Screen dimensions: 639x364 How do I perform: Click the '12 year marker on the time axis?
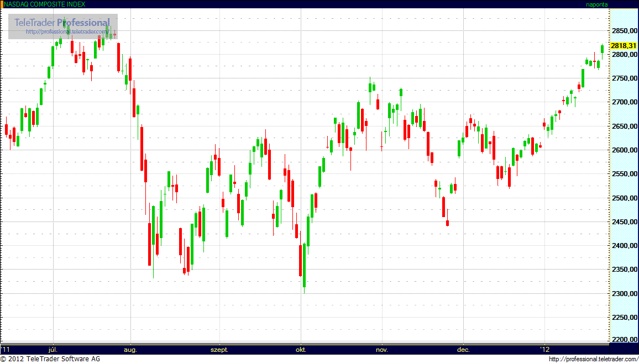coord(545,350)
